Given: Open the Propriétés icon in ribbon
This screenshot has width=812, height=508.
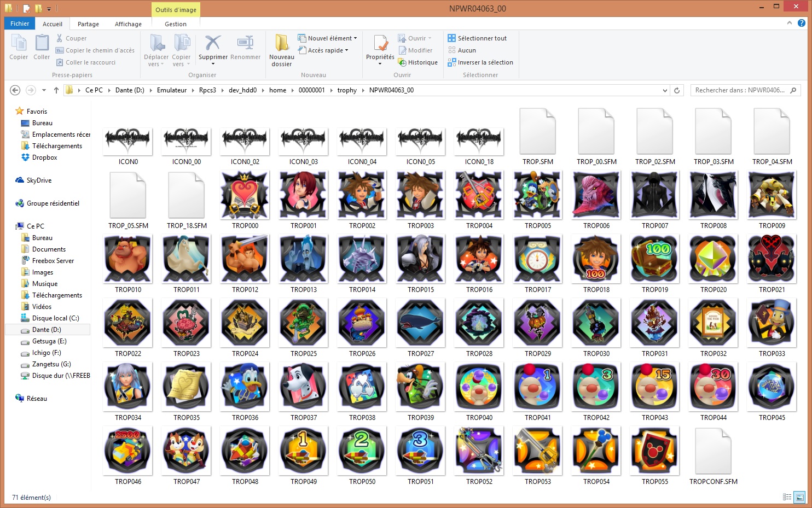Looking at the screenshot, I should tap(380, 44).
